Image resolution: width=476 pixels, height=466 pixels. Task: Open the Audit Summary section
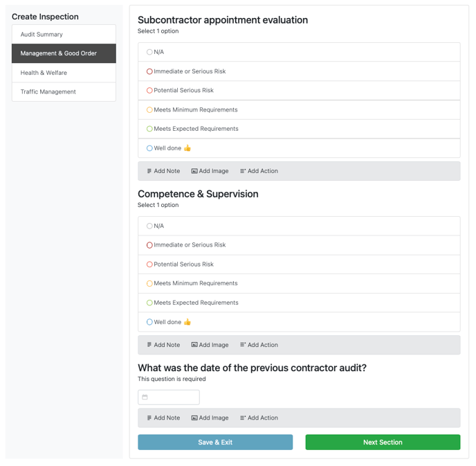click(x=64, y=35)
